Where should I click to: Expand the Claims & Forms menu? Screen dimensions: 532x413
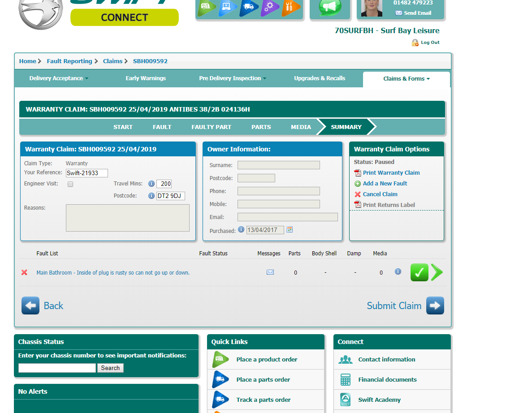(407, 79)
